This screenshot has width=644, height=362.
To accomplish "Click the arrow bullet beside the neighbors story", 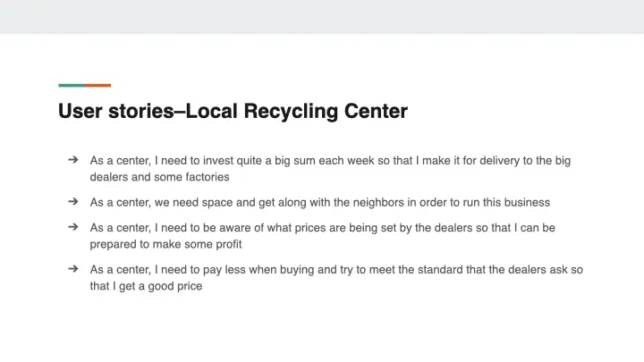I will coord(72,202).
